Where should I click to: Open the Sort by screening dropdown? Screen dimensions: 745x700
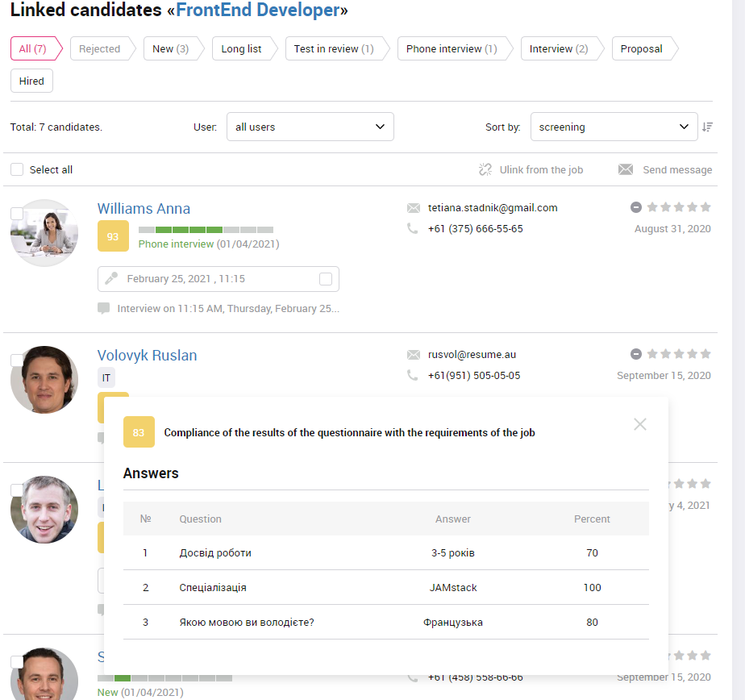click(614, 127)
